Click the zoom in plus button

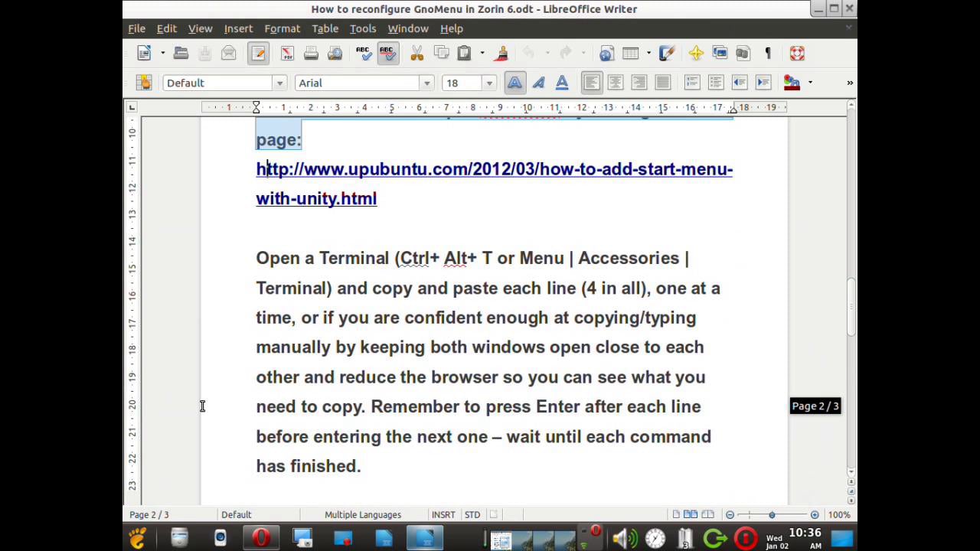point(815,514)
